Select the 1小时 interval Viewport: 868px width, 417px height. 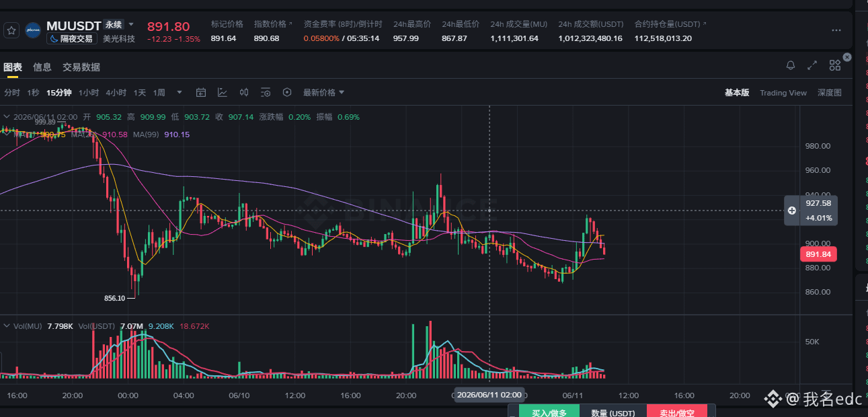(x=89, y=93)
